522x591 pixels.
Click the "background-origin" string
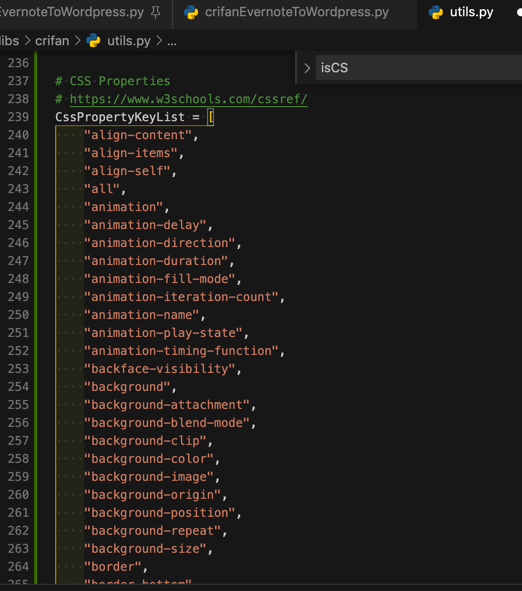point(152,495)
